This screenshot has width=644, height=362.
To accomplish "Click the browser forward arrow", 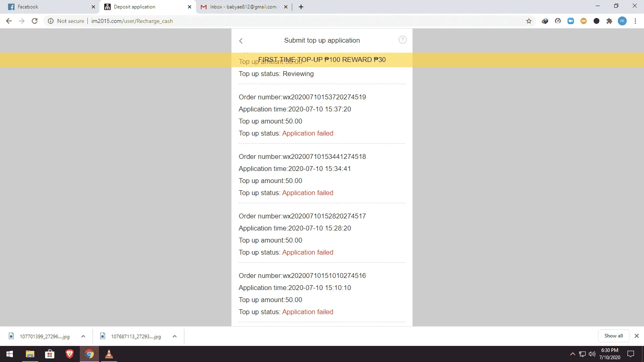I will 22,21.
